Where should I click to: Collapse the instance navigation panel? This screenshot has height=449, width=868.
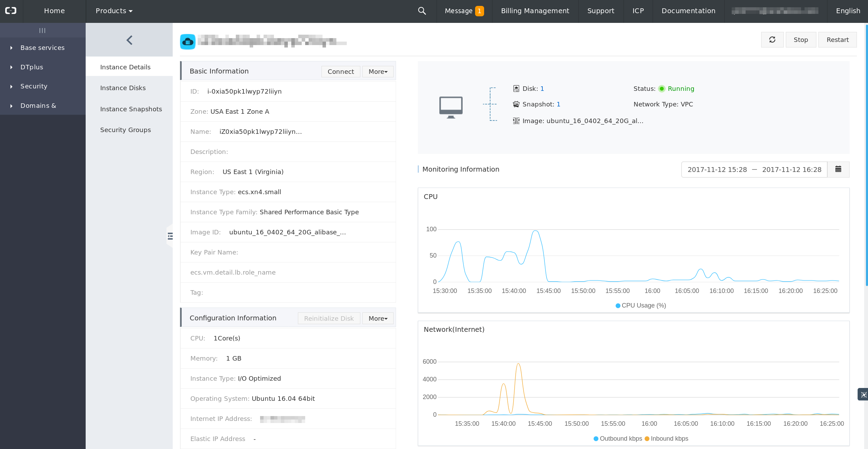129,40
